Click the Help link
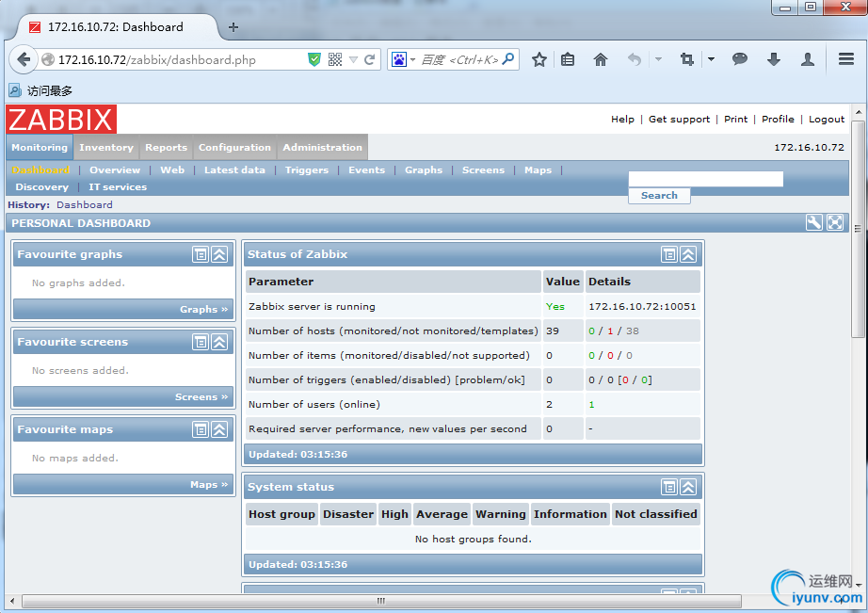The width and height of the screenshot is (868, 613). 622,119
